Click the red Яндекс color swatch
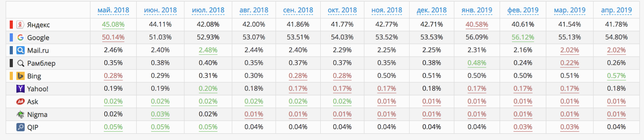Screen dimensions: 644x140 click(x=11, y=25)
